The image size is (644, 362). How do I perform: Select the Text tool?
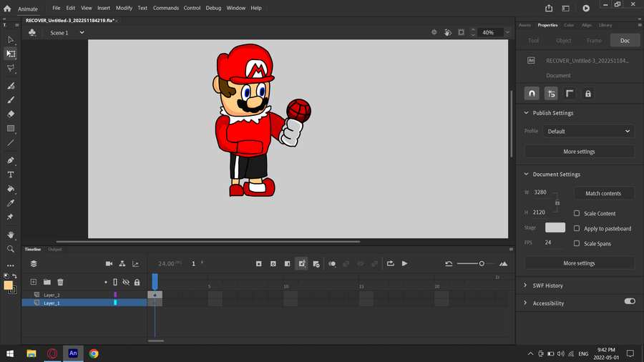tap(11, 175)
